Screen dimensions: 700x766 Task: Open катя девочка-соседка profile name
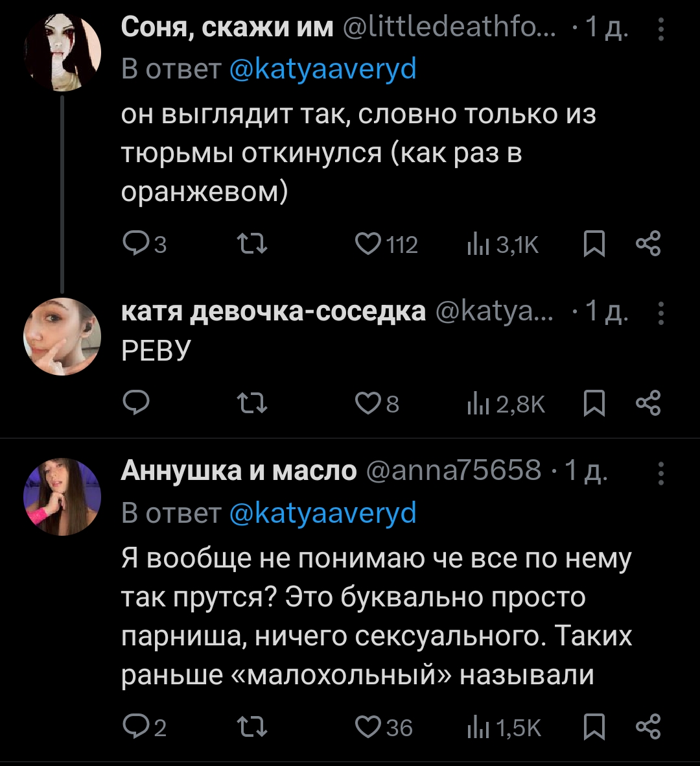click(x=274, y=312)
